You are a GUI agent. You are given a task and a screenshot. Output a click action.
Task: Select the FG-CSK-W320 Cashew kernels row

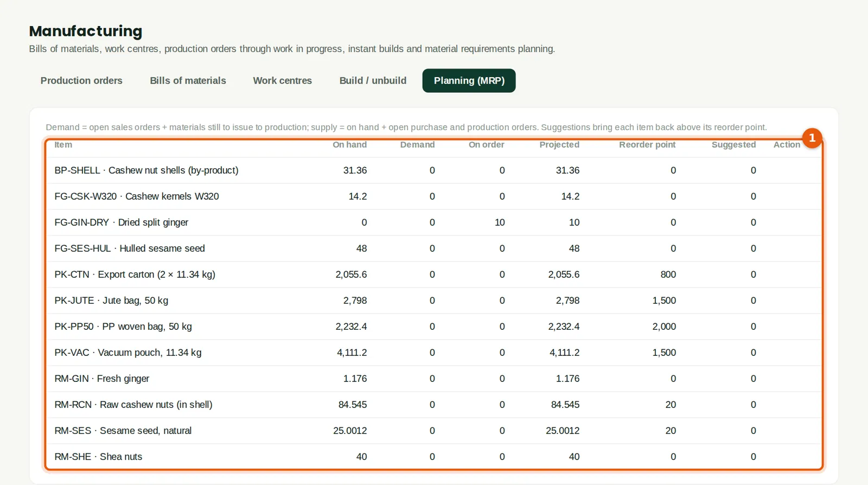[434, 196]
